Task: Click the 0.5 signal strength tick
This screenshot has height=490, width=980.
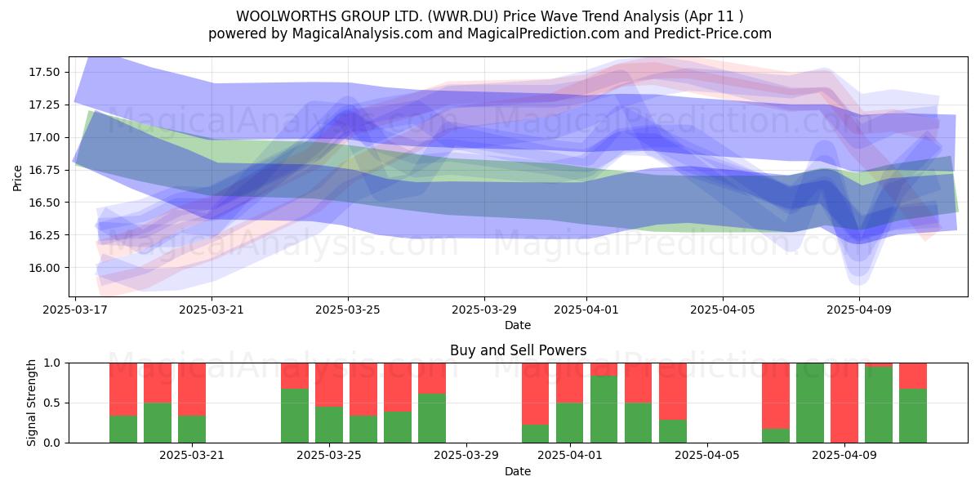Action: pos(53,403)
